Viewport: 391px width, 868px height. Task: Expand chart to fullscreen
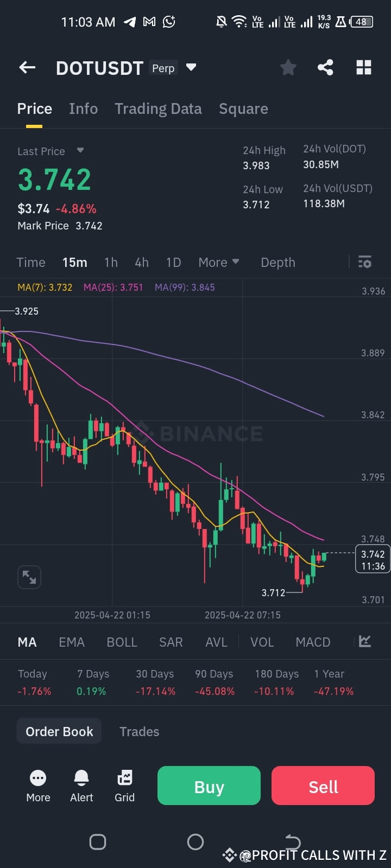click(29, 577)
